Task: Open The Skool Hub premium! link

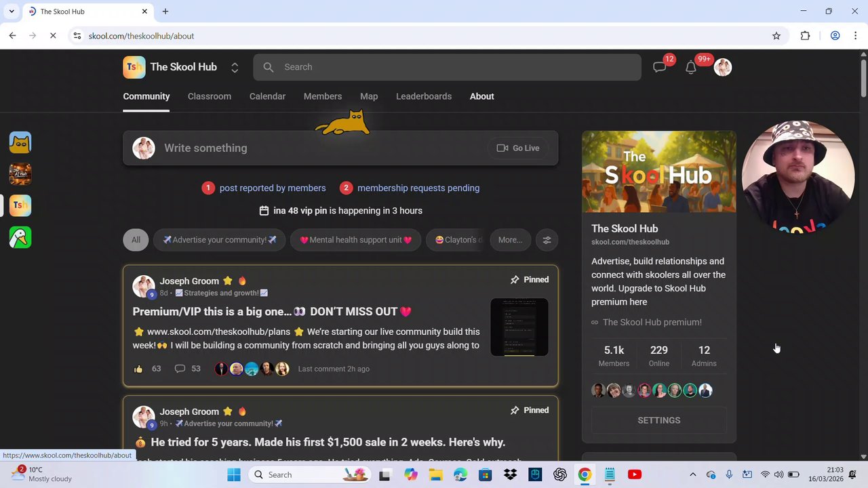Action: (x=652, y=323)
